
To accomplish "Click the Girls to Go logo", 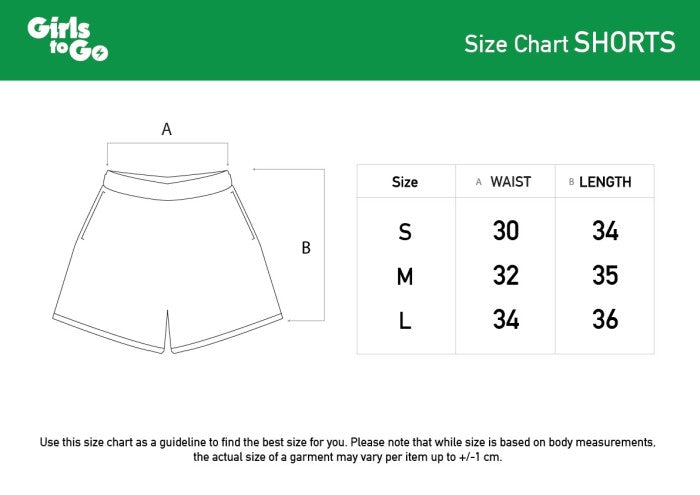I will pyautogui.click(x=67, y=39).
